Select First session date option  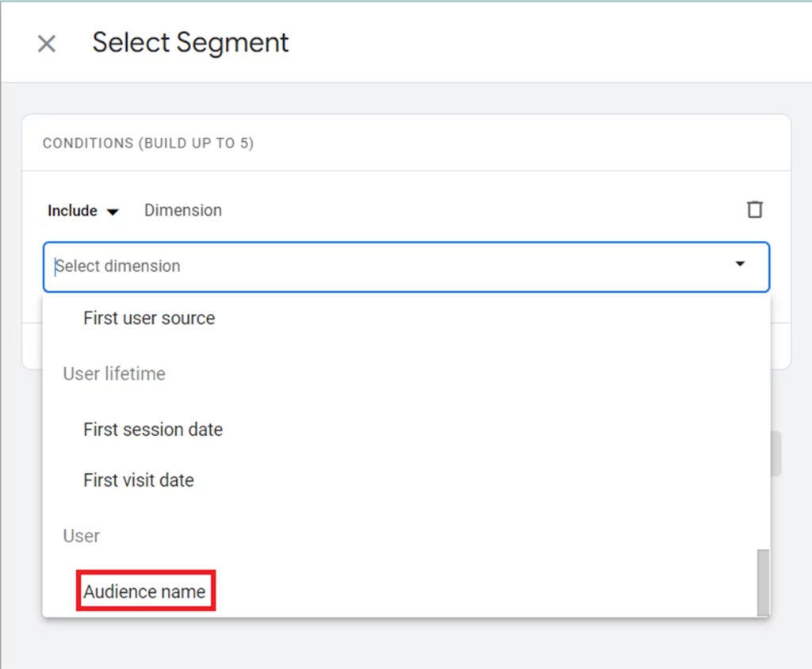(153, 430)
